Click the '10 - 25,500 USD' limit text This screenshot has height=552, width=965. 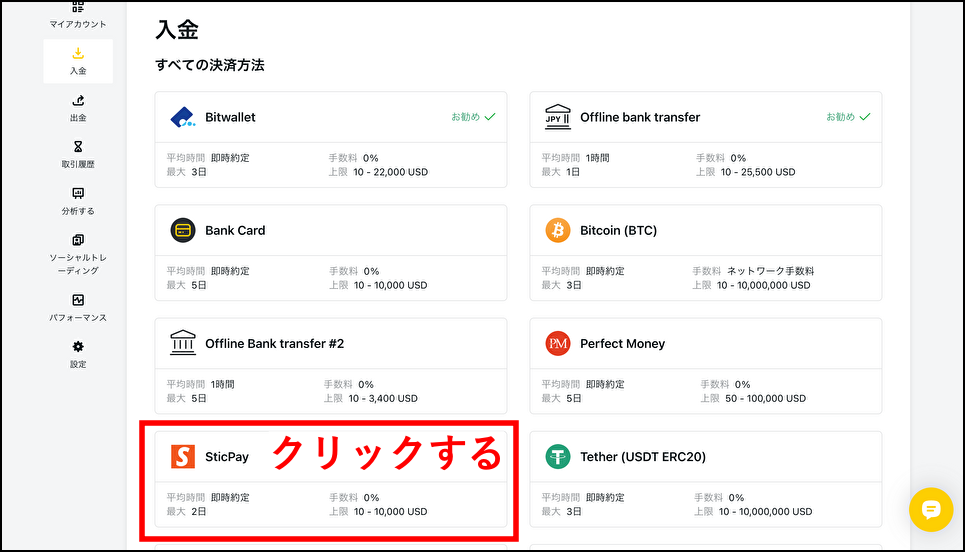758,172
